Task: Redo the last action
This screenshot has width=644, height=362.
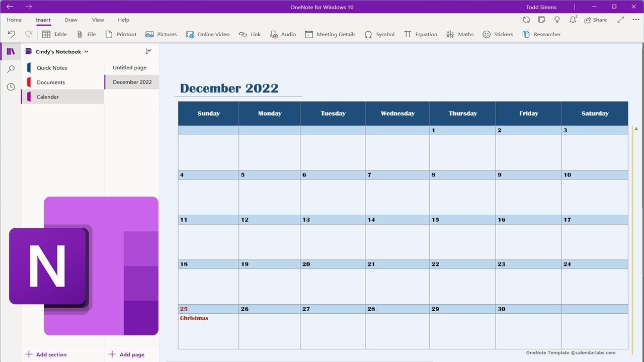Action: 29,34
